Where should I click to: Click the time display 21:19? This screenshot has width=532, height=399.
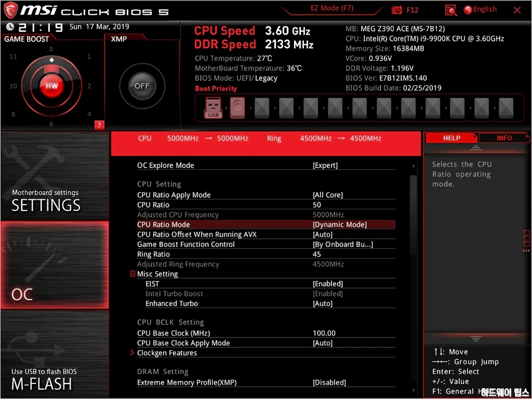tap(41, 27)
